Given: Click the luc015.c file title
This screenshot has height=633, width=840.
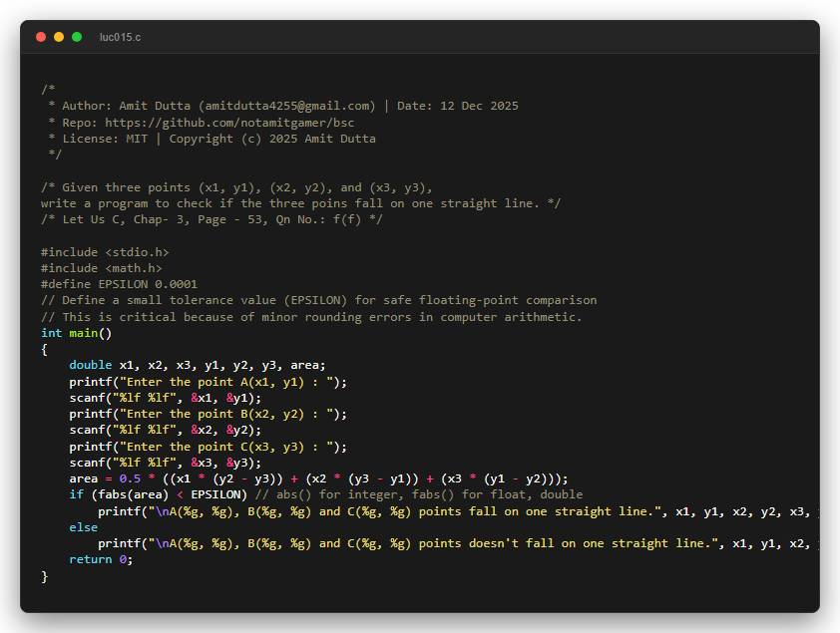Looking at the screenshot, I should point(120,37).
